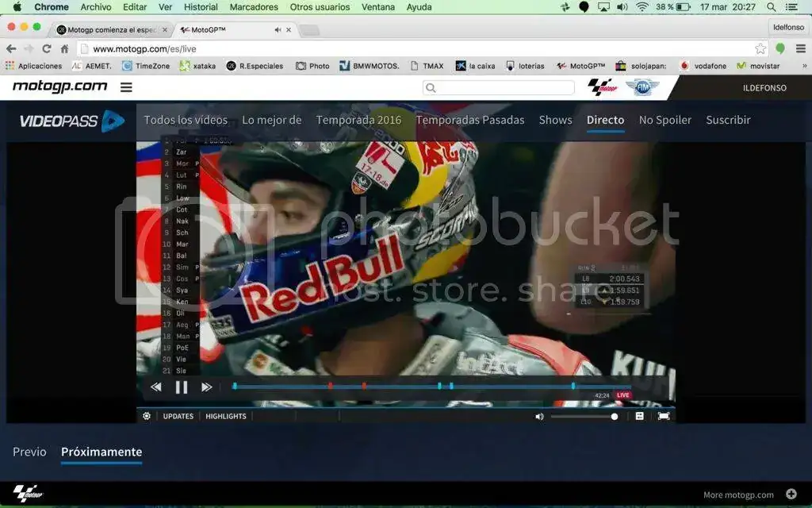Click the address bar URL

point(144,48)
